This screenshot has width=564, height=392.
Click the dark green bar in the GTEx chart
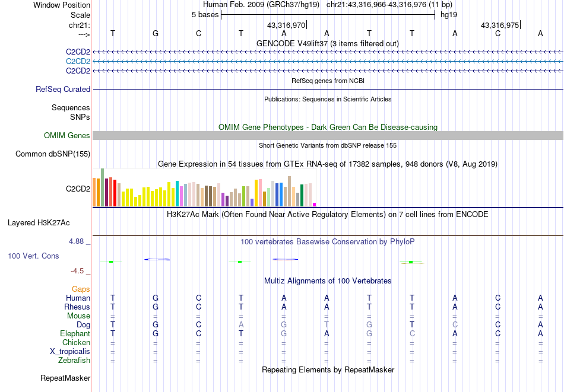point(302,195)
